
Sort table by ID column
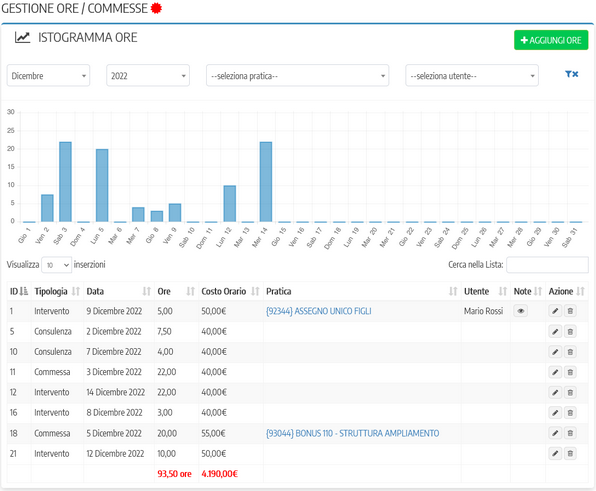(x=19, y=291)
